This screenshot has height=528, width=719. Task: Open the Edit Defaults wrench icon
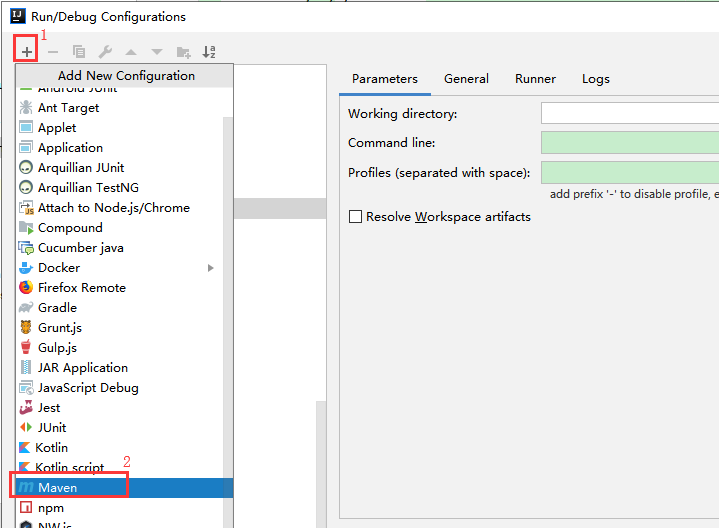click(x=105, y=51)
